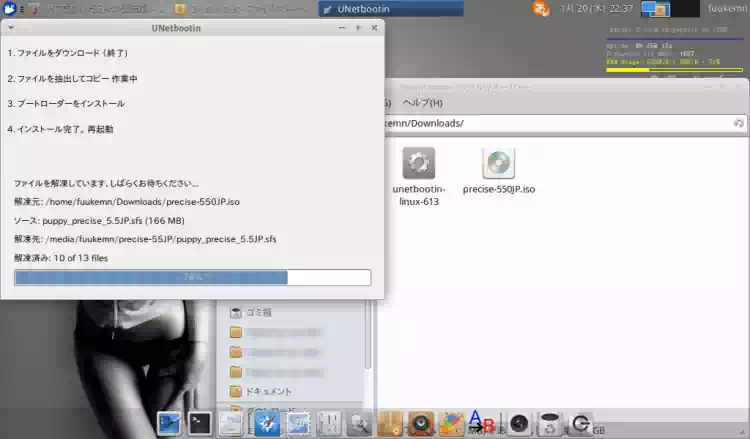Click the source path '/home/fuukemn/Downloads/precise-550JP.iso' line
Image resolution: width=750 pixels, height=439 pixels.
coord(127,202)
